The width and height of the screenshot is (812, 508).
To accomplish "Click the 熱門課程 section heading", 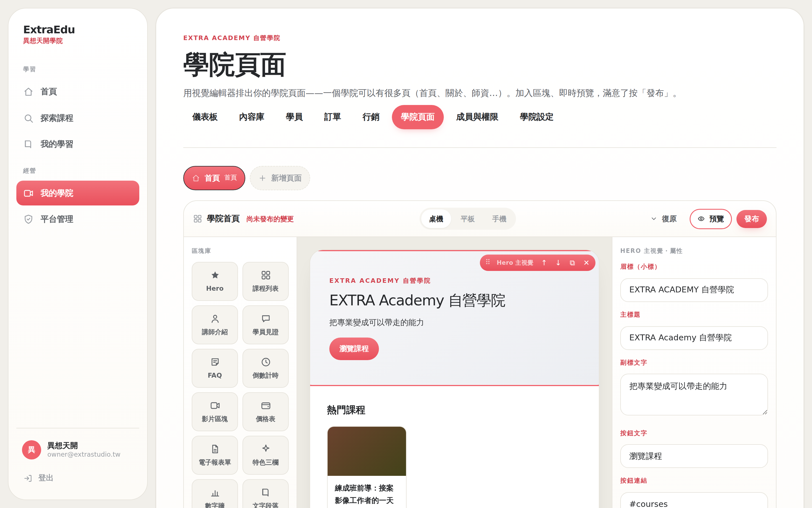I will (346, 410).
